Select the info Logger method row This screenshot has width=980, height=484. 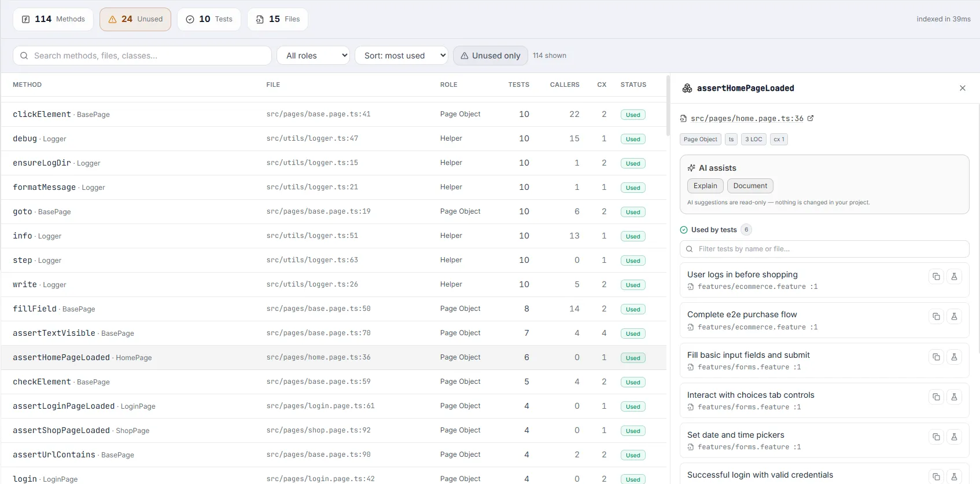(x=333, y=236)
